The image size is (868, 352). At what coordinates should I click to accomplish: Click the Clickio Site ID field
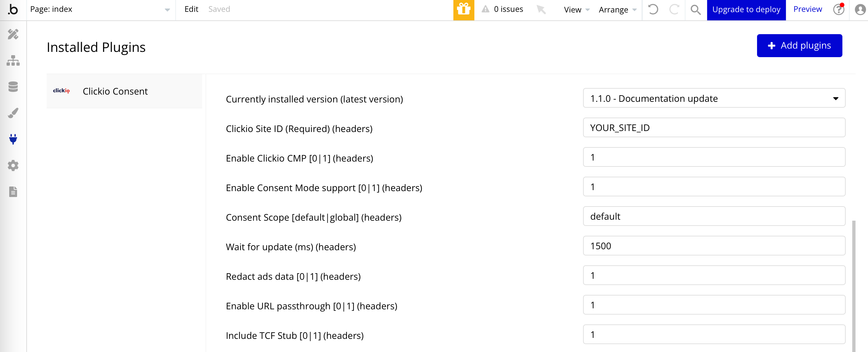tap(714, 128)
